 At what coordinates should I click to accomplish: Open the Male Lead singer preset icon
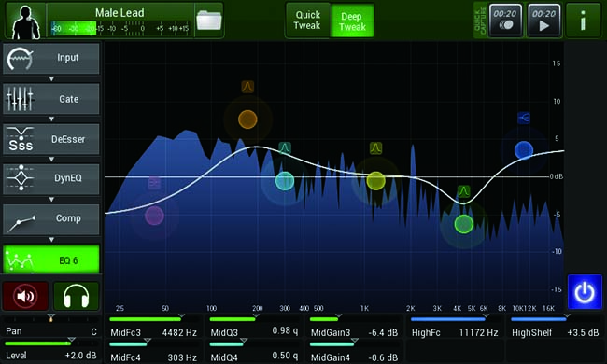[x=25, y=21]
